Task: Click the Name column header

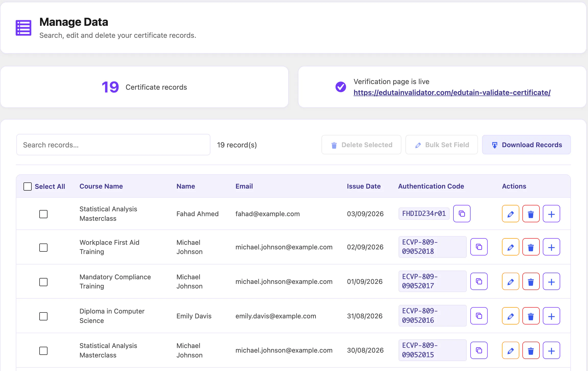Action: point(186,186)
